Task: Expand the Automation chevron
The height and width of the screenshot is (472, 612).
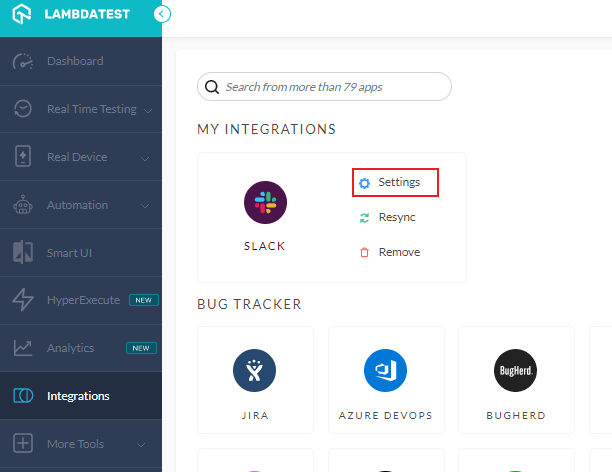Action: (145, 206)
